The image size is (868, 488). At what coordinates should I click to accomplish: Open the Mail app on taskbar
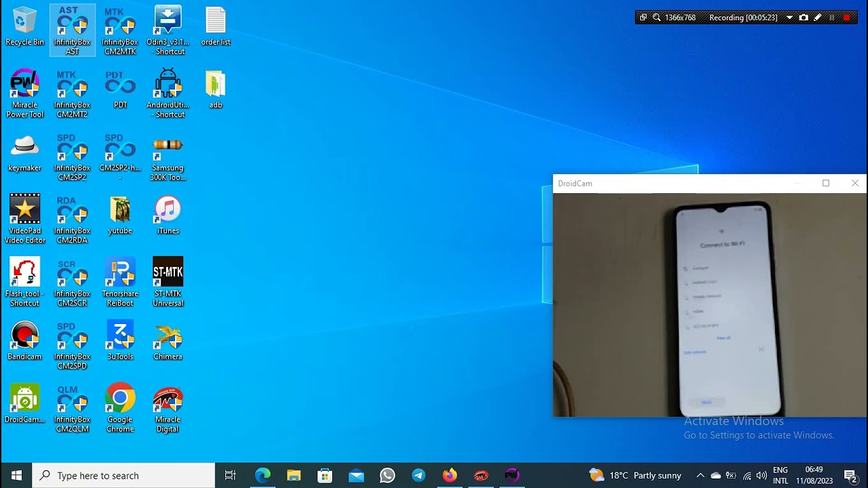click(x=356, y=475)
